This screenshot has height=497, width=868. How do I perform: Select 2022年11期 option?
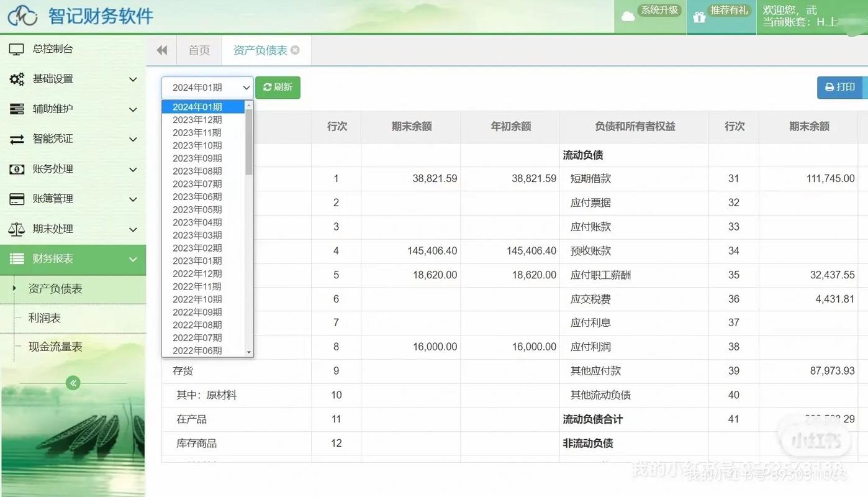pos(203,286)
